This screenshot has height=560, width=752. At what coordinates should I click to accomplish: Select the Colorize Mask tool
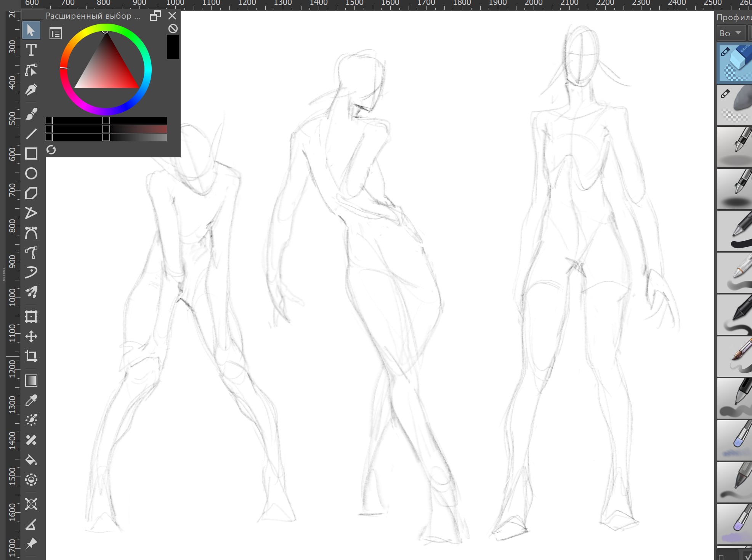point(31,420)
